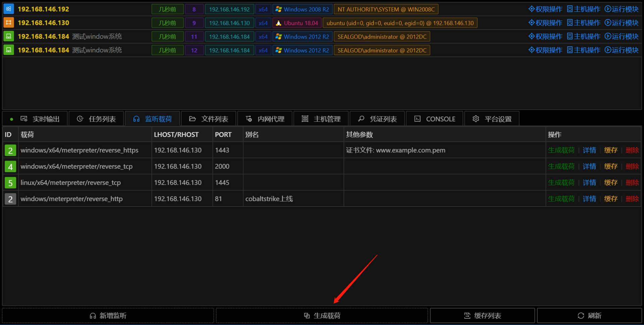
Task: Click 详情 for the reverse_https listener
Action: (x=589, y=150)
